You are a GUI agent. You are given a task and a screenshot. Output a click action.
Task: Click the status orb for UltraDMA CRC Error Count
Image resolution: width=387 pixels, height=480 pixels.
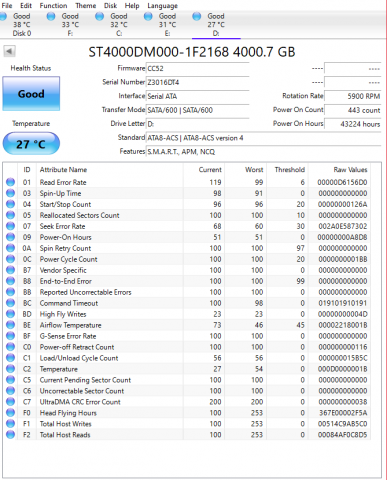pos(11,402)
